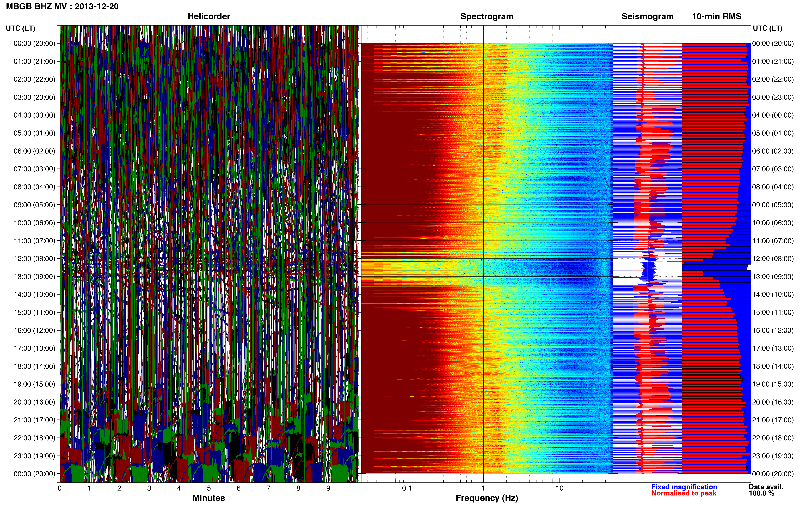Click left time label '05:00 (01:00)'
Viewport: 812px width, 508px height.
[x=34, y=133]
